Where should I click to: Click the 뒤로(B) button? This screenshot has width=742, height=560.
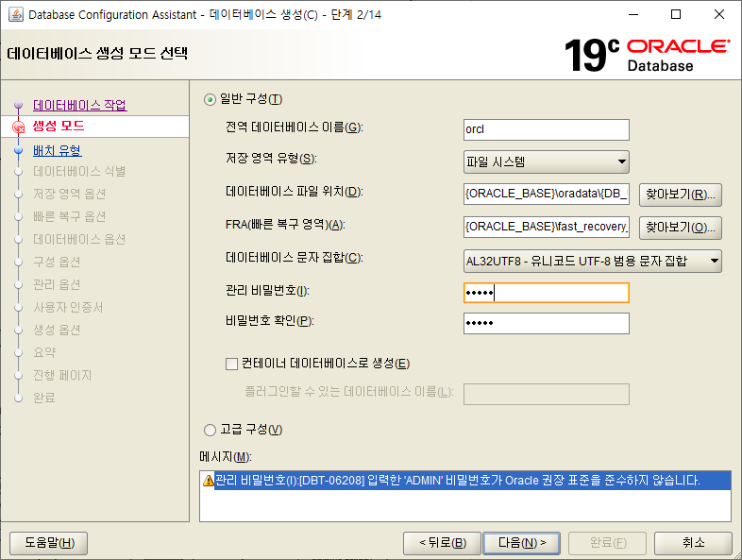[x=443, y=543]
